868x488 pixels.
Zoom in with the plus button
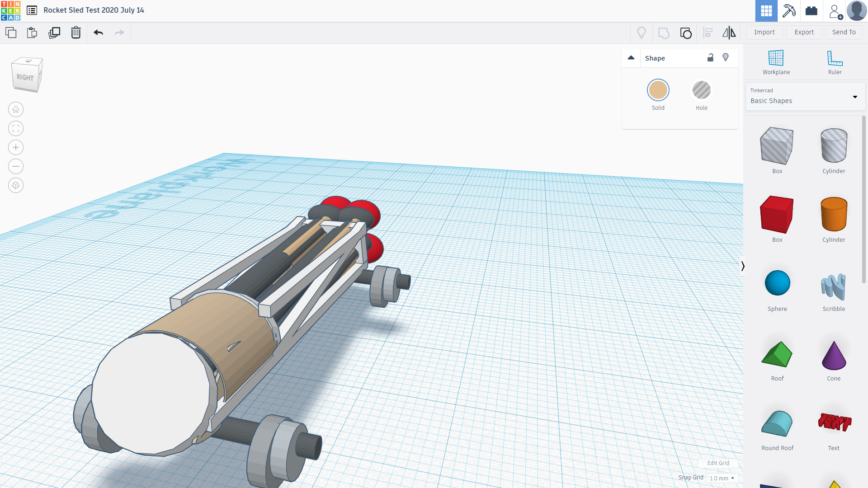tap(16, 147)
